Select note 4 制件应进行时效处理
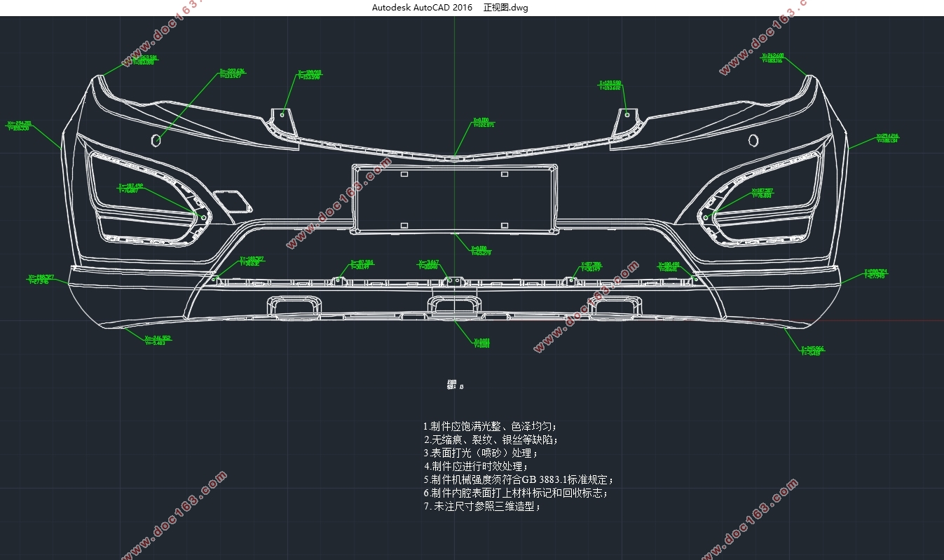This screenshot has width=944, height=560. [476, 466]
